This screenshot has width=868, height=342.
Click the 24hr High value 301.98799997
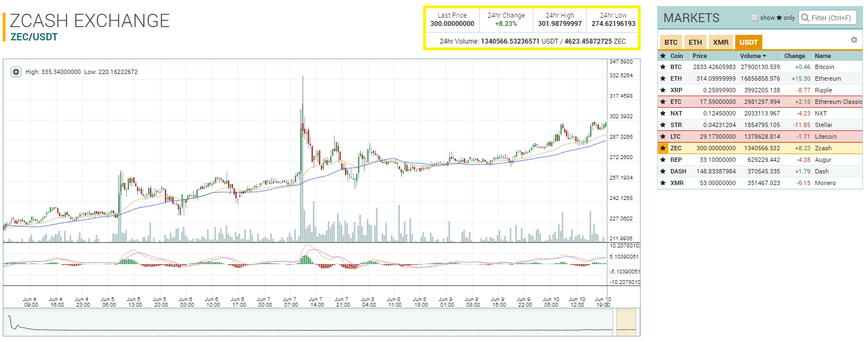click(x=559, y=24)
